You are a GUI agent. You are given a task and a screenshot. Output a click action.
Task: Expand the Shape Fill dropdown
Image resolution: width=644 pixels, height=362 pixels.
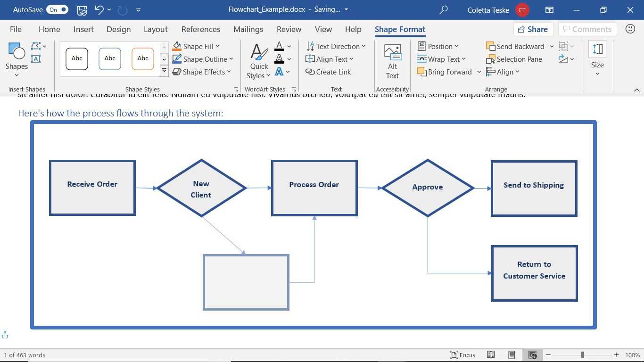point(217,47)
